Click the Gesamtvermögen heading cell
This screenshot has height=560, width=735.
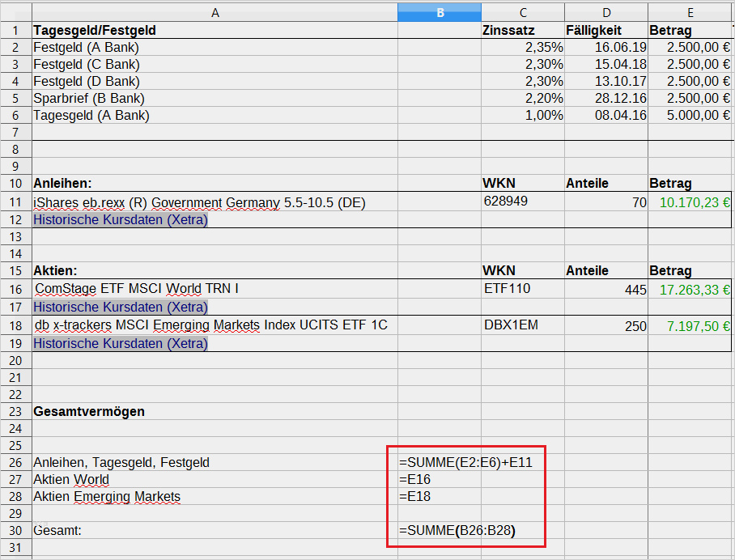89,411
